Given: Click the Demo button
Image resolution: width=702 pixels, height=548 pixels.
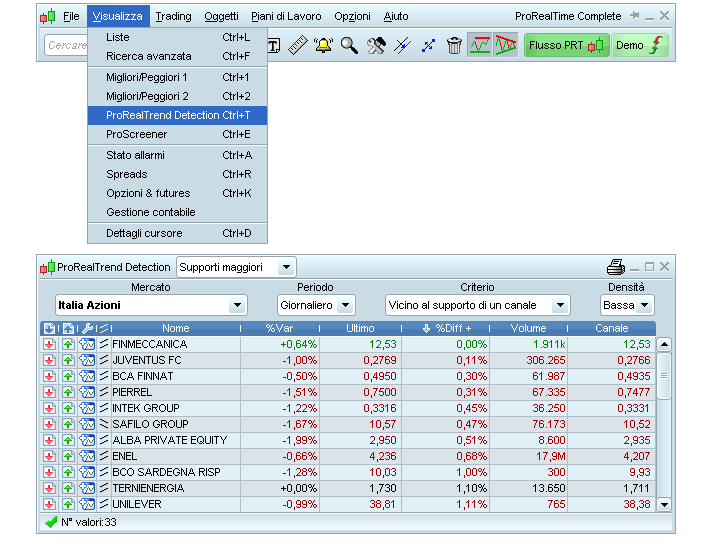Looking at the screenshot, I should click(640, 45).
